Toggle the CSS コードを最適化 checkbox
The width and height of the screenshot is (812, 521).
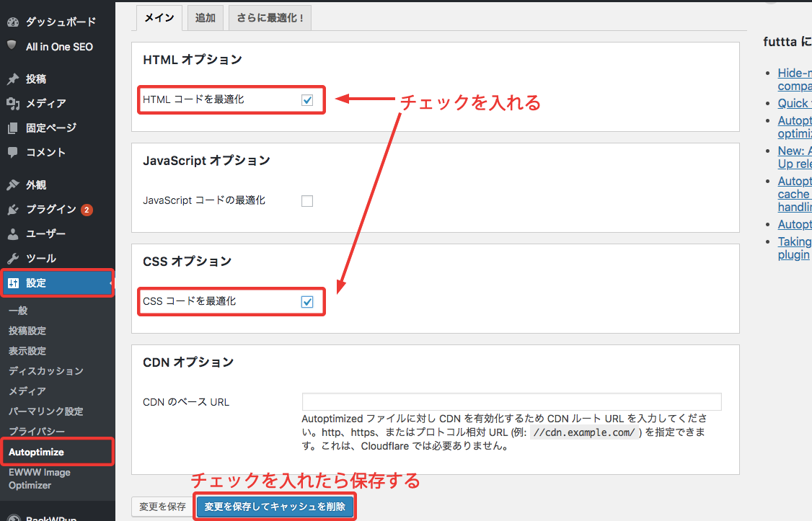coord(307,302)
